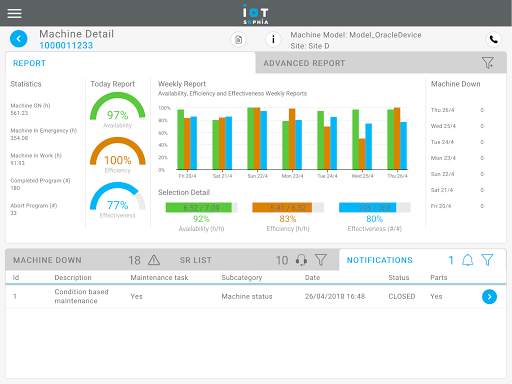
Task: Click the Subcategory column header
Action: click(242, 277)
